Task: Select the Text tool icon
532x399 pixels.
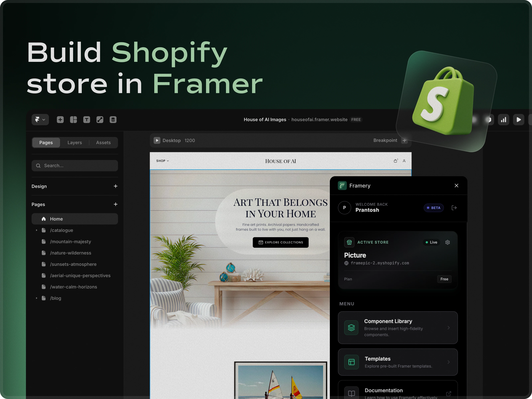Action: click(87, 120)
